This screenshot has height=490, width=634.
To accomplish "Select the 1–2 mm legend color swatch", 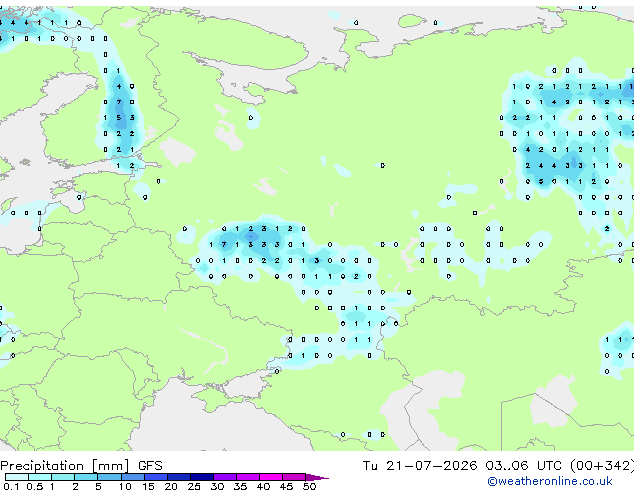I will tap(63, 477).
